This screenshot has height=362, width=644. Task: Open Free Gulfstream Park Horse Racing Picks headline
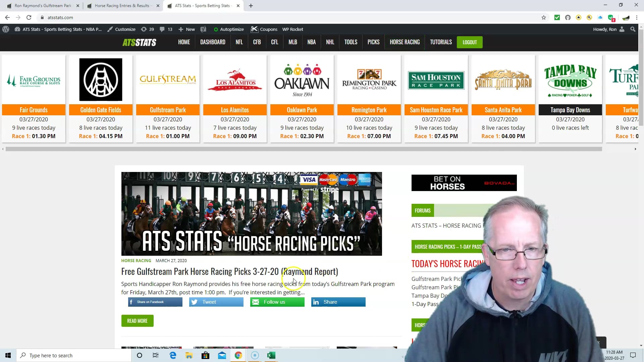pos(229,271)
